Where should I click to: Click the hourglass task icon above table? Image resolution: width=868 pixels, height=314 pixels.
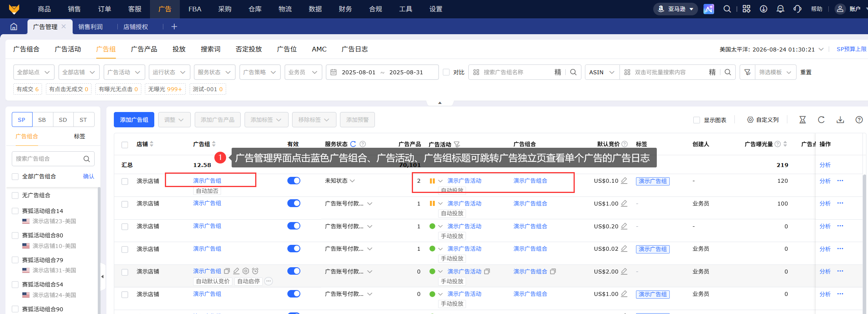tap(802, 120)
